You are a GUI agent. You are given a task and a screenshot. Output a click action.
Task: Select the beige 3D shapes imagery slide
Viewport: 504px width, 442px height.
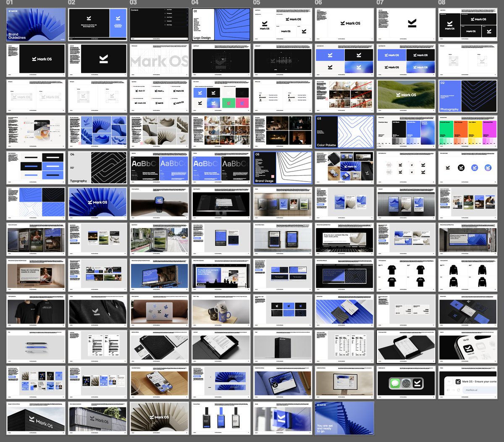tap(159, 132)
